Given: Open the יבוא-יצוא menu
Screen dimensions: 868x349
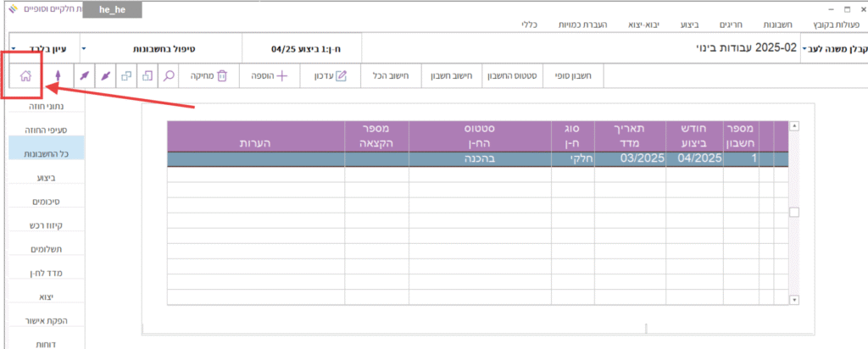Looking at the screenshot, I should pos(648,25).
